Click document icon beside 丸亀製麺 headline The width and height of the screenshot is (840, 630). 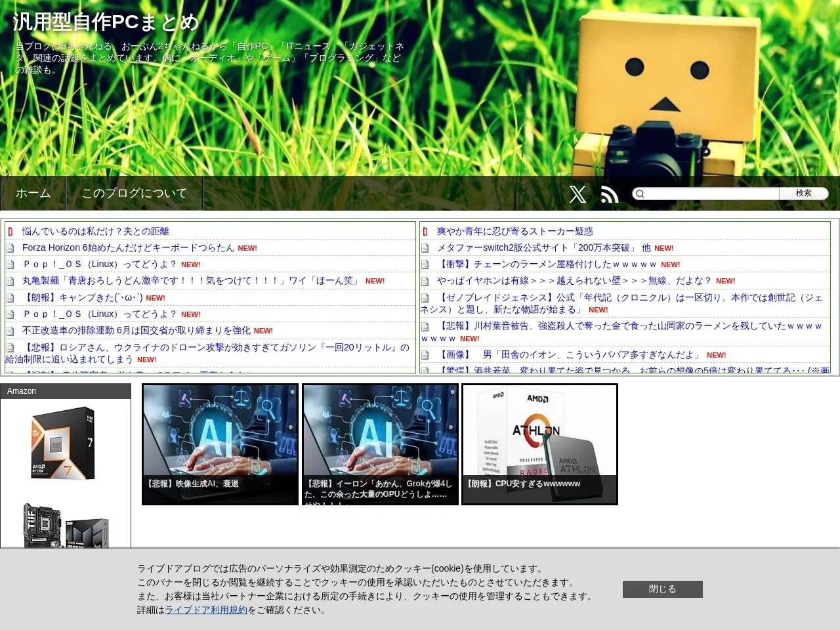[x=10, y=281]
